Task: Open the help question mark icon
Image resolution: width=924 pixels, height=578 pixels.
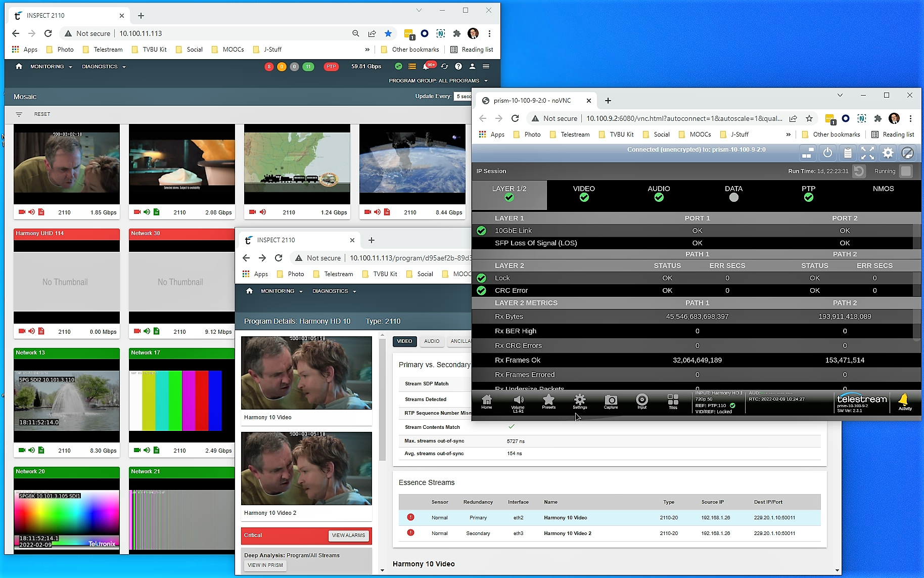Action: [x=458, y=66]
